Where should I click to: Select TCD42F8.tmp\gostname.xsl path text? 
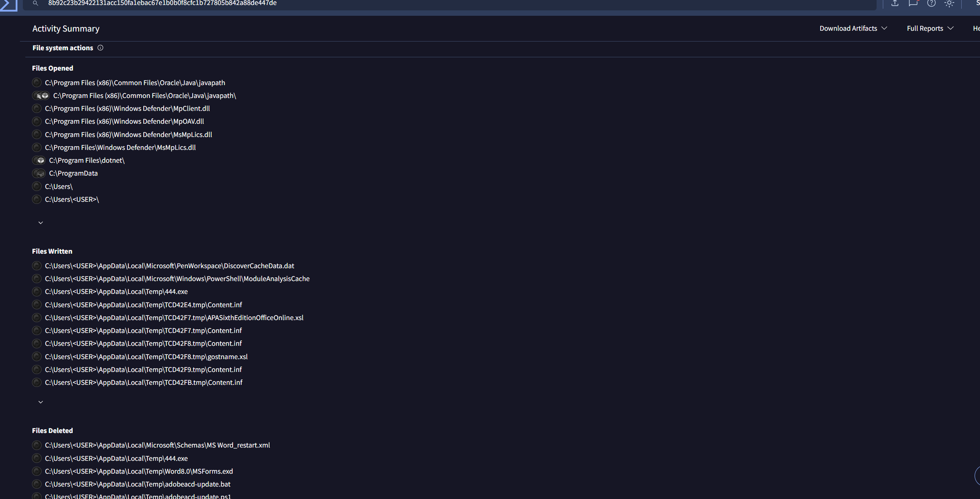point(146,357)
